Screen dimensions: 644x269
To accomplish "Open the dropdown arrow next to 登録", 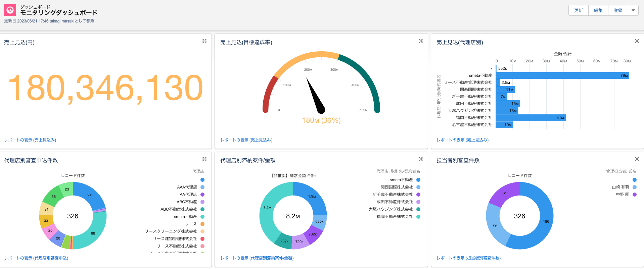I will click(x=633, y=10).
